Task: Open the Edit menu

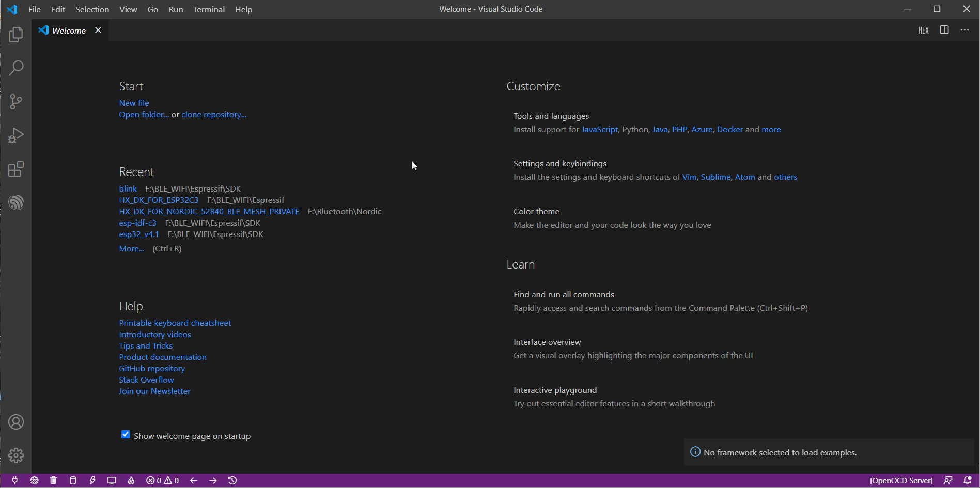Action: (58, 9)
